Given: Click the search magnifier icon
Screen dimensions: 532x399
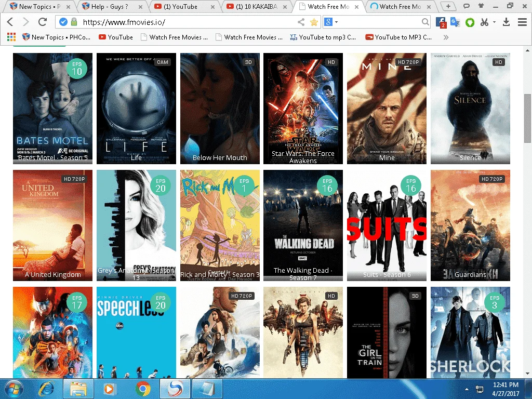Looking at the screenshot, I should point(425,22).
